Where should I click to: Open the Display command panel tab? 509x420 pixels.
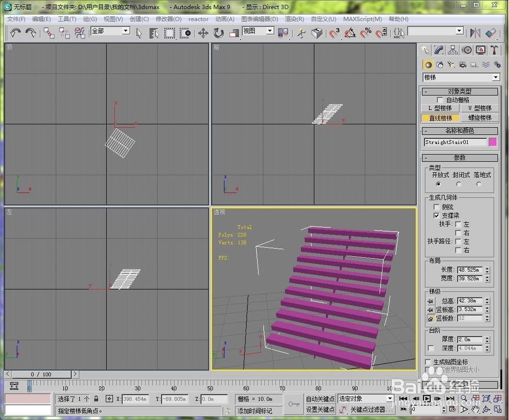[481, 50]
